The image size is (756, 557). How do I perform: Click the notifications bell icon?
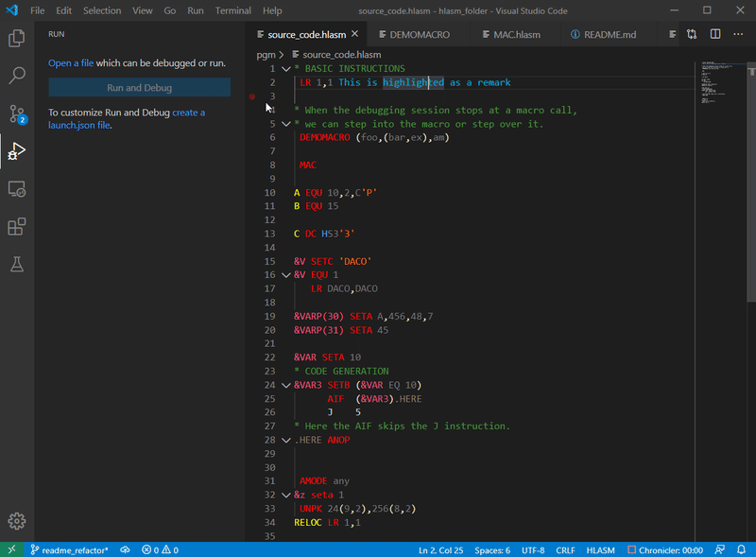742,548
